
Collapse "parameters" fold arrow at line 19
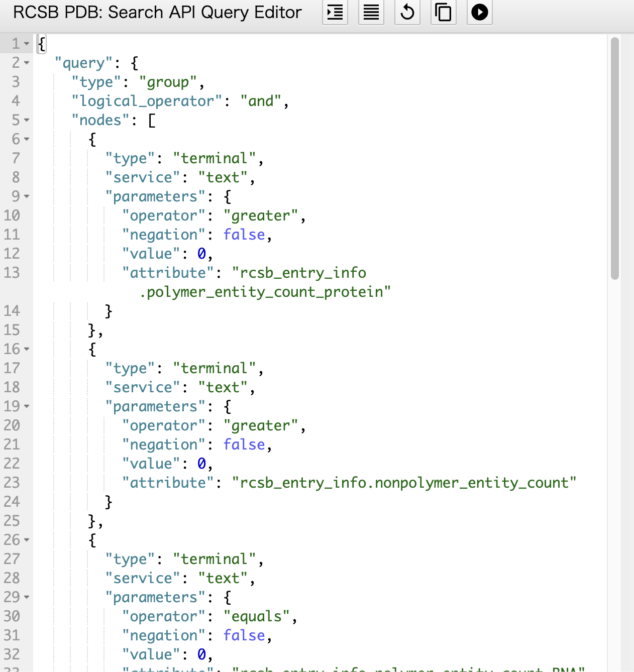(27, 406)
